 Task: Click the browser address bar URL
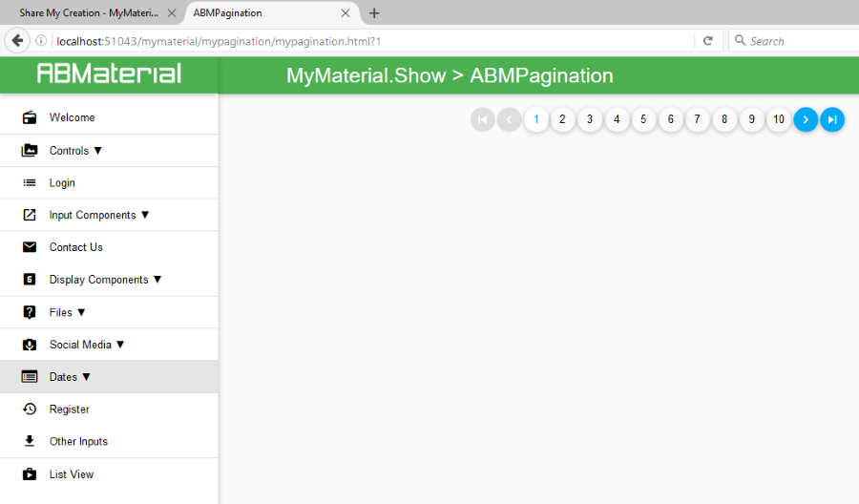coord(219,41)
